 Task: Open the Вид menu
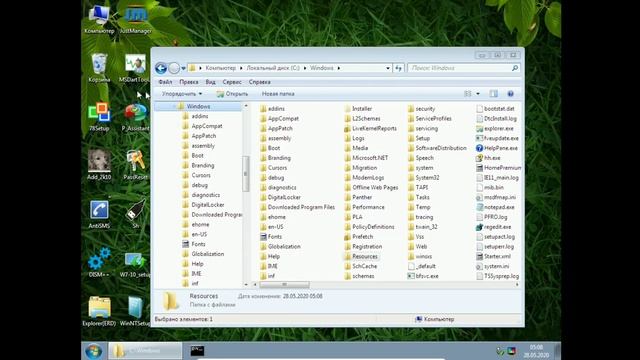pos(210,82)
